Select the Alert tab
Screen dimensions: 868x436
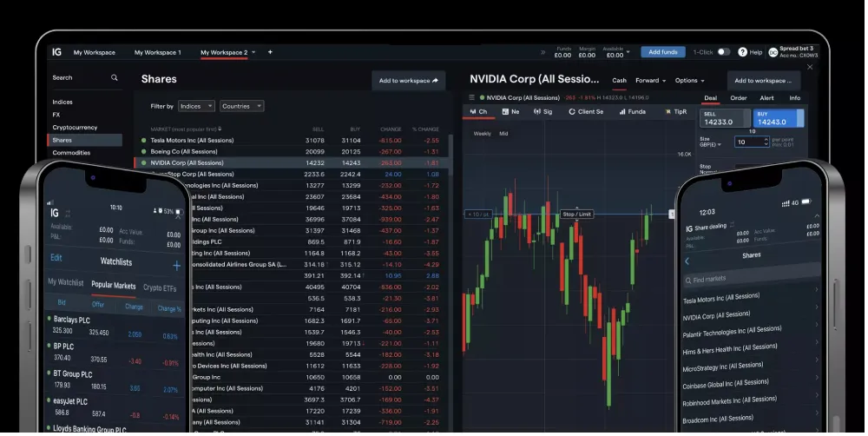(x=766, y=98)
